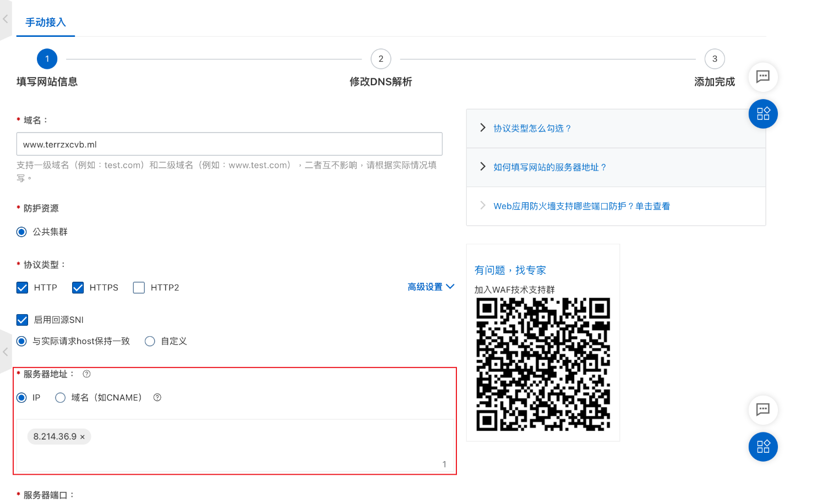
Task: Collapse the upper left sidebar arrow
Action: pos(6,19)
